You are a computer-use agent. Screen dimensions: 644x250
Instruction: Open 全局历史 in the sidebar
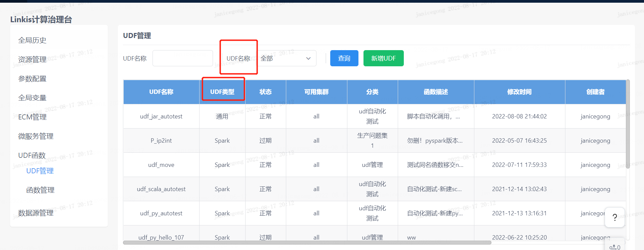tap(32, 40)
